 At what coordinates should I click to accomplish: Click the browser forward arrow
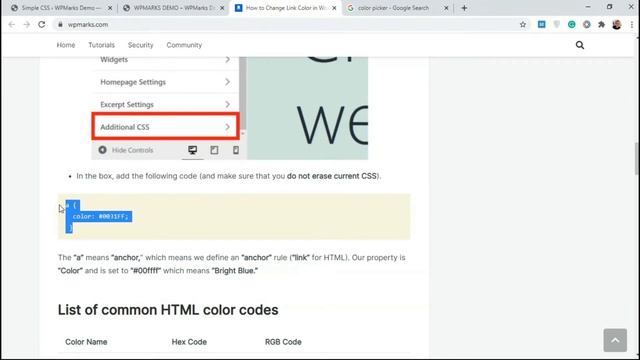(x=27, y=24)
